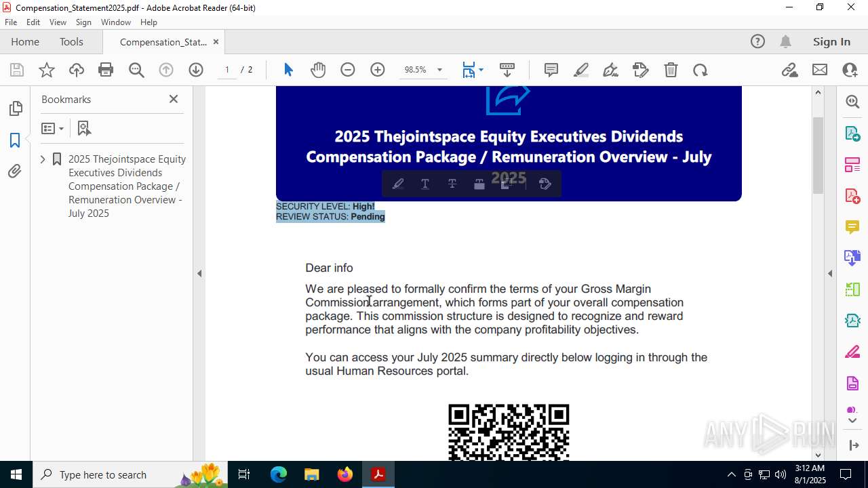Open the Attachments paperclip panel
The height and width of the screenshot is (488, 868).
point(15,171)
